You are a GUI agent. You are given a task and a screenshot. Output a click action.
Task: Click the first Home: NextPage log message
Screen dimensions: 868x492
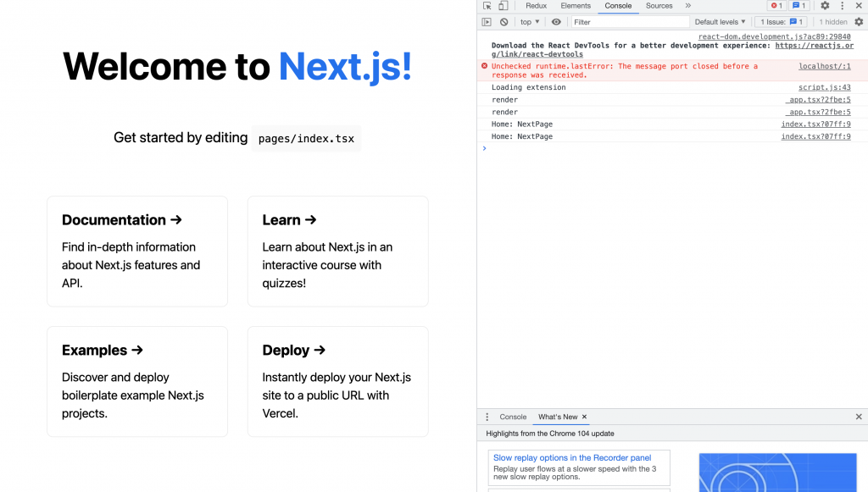coord(522,124)
